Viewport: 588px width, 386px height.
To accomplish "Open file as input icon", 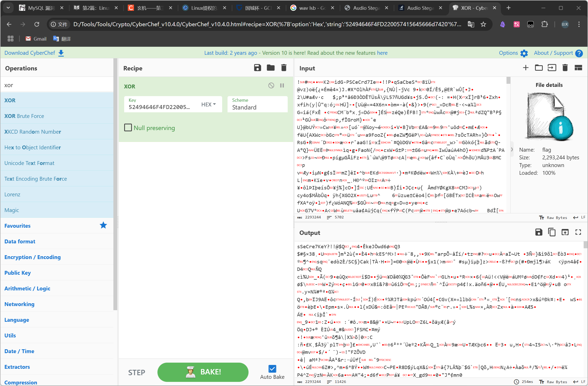I will 552,68.
